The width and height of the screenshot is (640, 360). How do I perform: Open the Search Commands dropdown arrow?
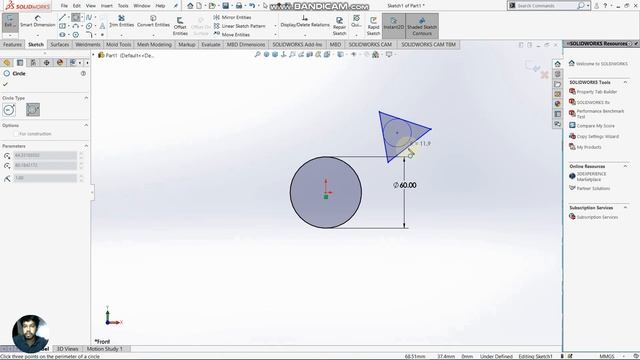coord(588,6)
